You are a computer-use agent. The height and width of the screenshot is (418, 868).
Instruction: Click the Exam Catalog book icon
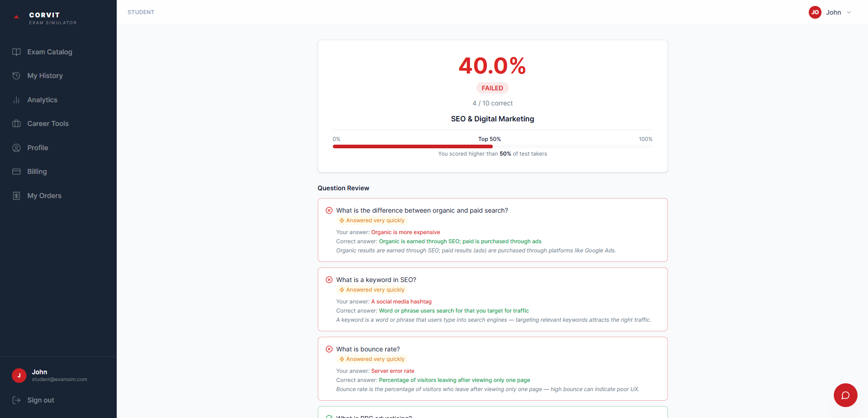tap(16, 52)
